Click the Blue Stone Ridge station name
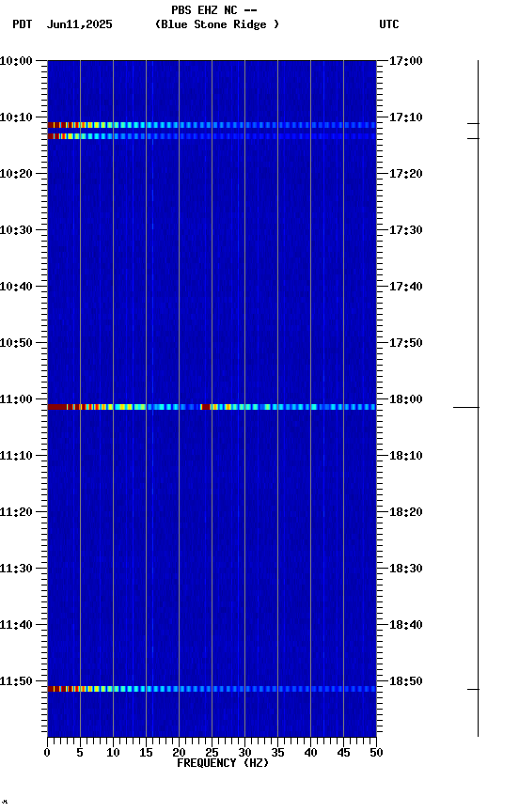Viewport: 519px width, 812px height. [x=217, y=24]
